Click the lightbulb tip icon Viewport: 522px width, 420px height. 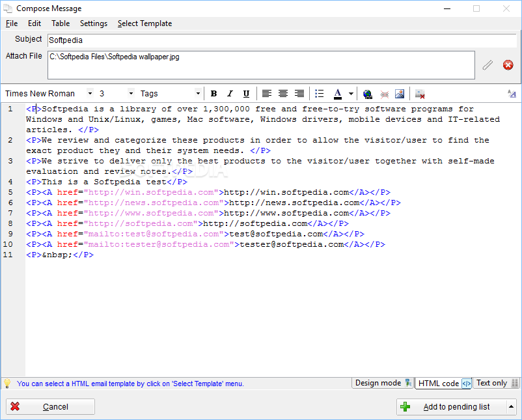point(7,384)
